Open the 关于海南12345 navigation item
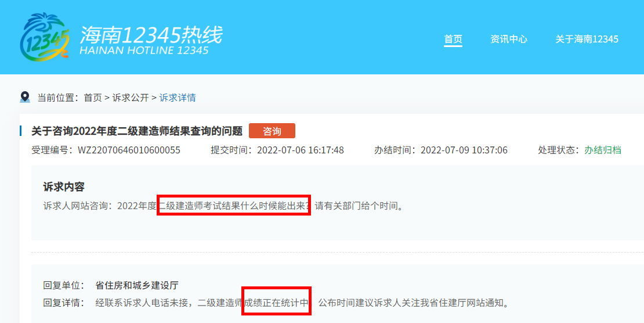This screenshot has width=644, height=323. click(587, 39)
